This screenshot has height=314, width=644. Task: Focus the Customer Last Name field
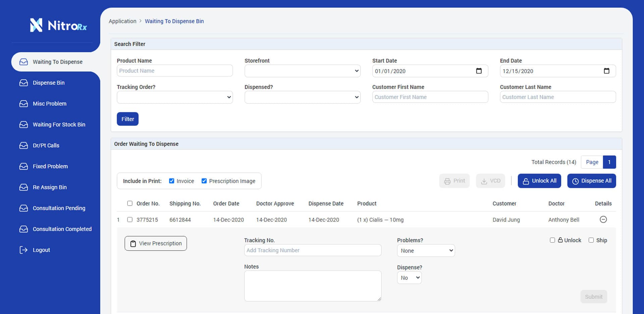click(558, 97)
